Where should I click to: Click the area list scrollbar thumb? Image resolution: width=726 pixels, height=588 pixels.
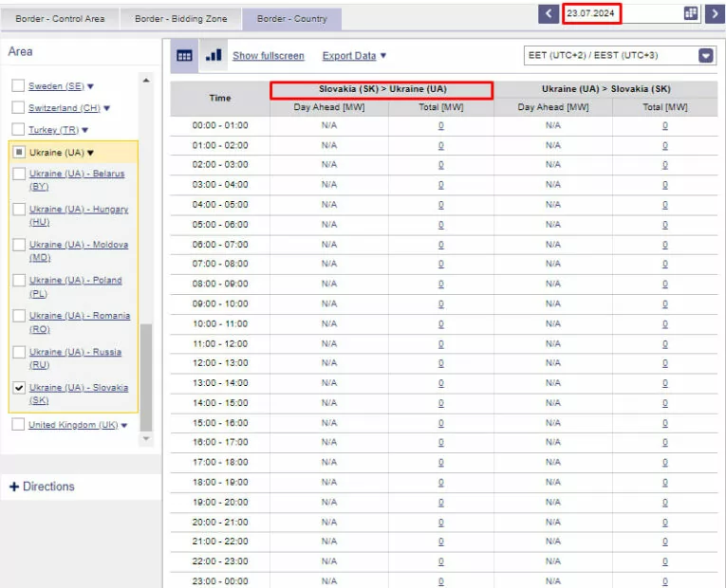point(146,377)
